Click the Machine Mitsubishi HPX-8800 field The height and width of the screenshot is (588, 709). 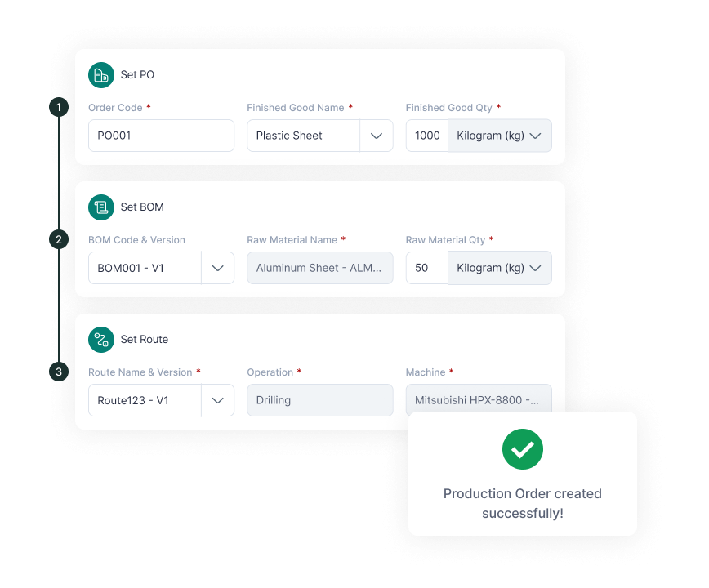[478, 400]
